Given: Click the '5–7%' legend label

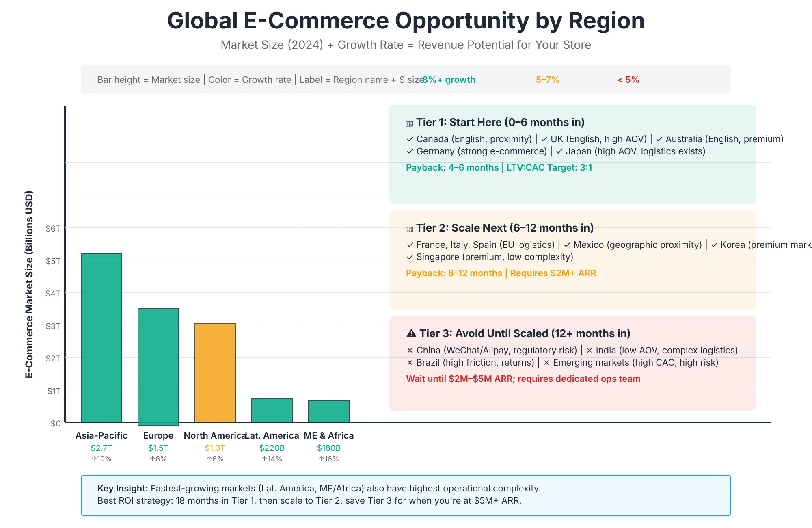Looking at the screenshot, I should click(x=548, y=80).
